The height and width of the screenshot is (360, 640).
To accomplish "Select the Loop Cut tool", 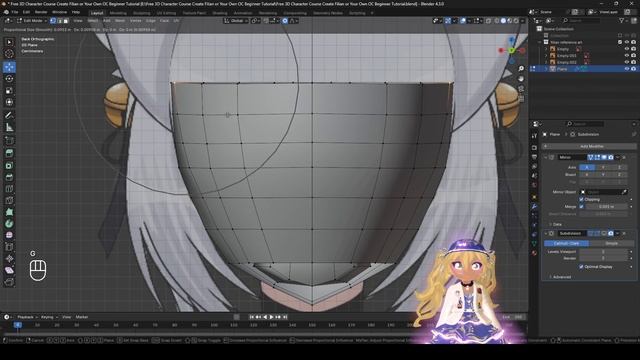I will pos(9,189).
